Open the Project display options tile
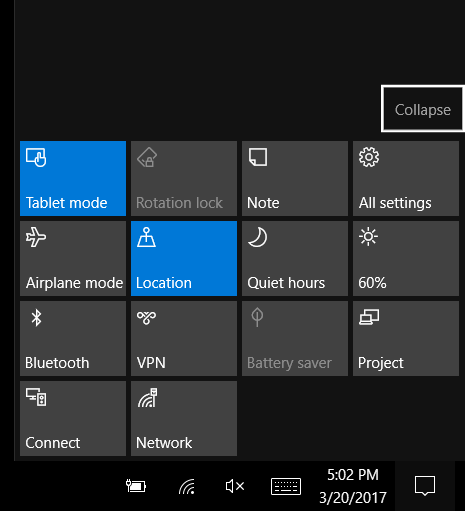The image size is (465, 514). (x=406, y=338)
